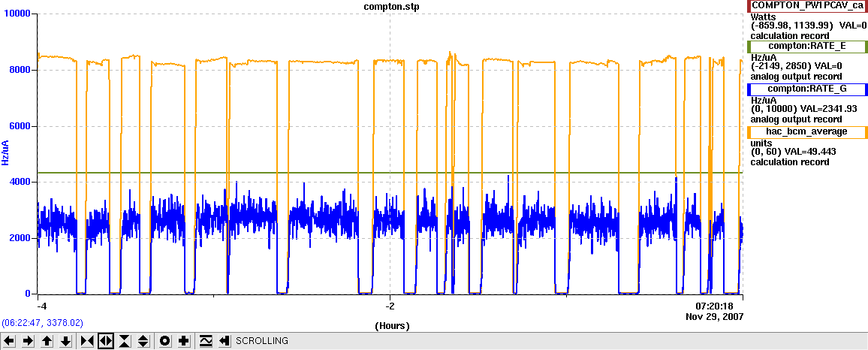The height and width of the screenshot is (350, 868).
Task: Pan the plot left with left arrow
Action: 10,341
